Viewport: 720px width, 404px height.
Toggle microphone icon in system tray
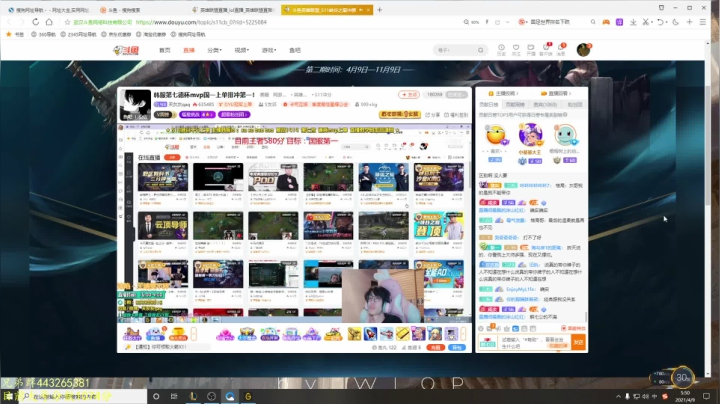627,396
